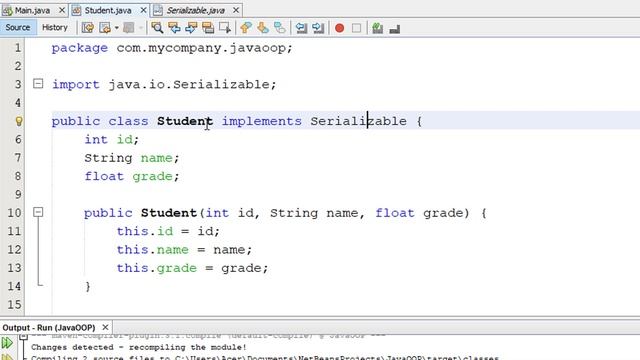Click the 'implements' keyword on line 5
This screenshot has width=640, height=360.
[262, 121]
